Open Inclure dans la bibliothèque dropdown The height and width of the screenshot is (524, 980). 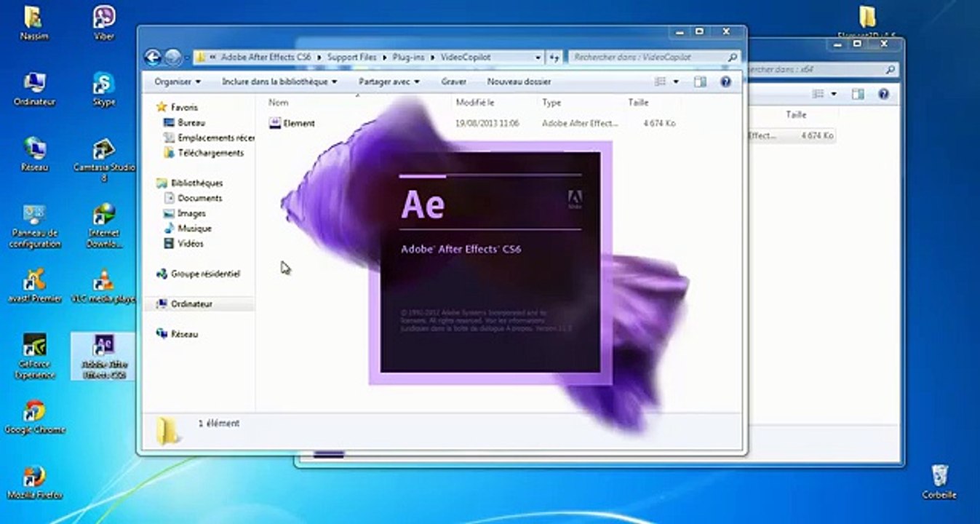tap(279, 82)
